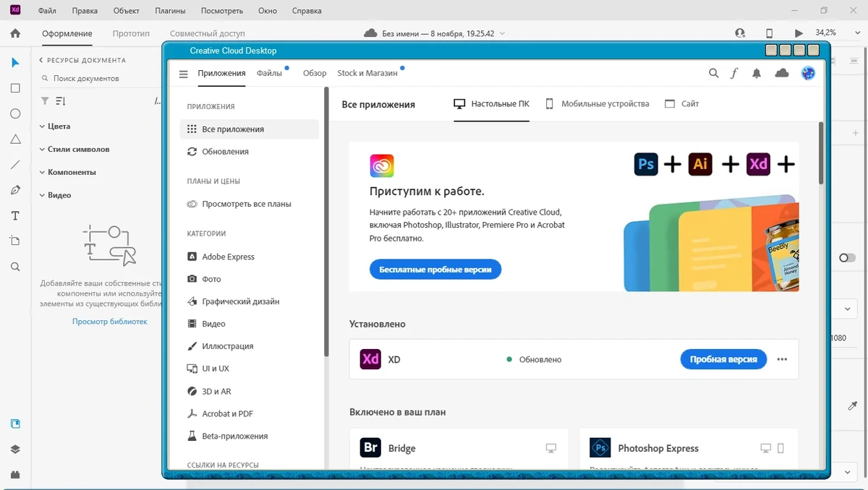This screenshot has height=490, width=868.
Task: Select the Text tool in XD toolbar
Action: (15, 216)
